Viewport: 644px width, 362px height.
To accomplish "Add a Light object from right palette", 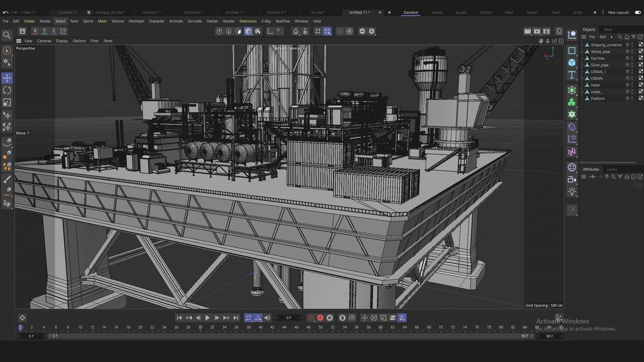I will pos(572,191).
